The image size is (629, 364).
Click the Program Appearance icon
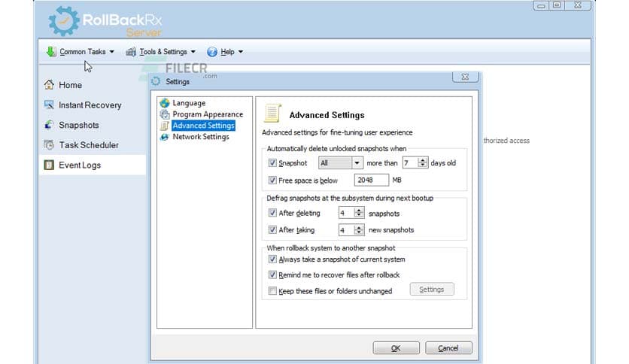(x=165, y=114)
